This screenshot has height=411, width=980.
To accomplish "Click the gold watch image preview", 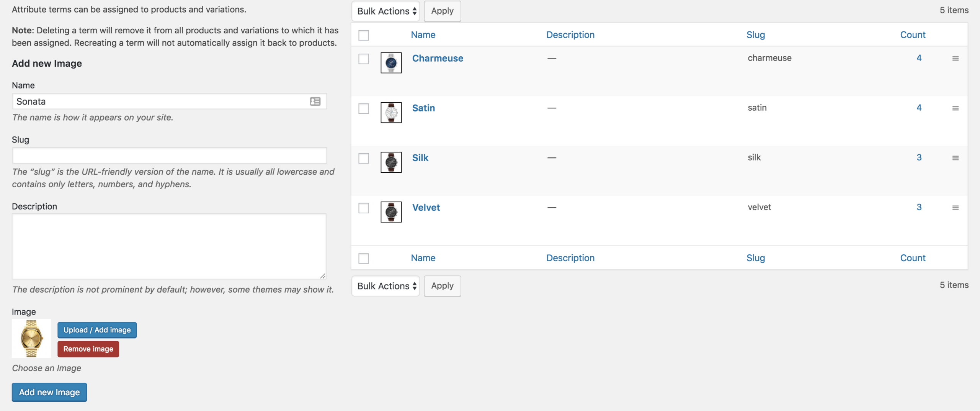I will coord(31,338).
